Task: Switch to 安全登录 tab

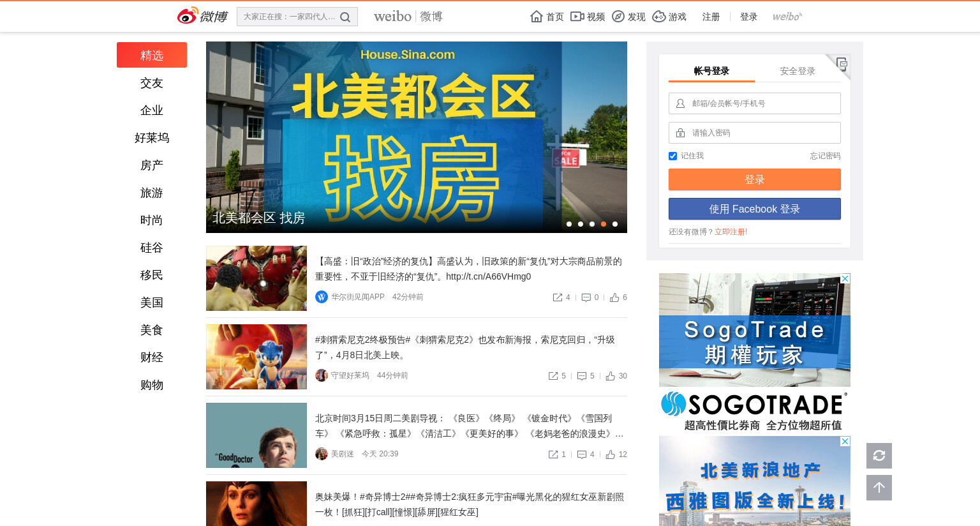Action: click(798, 71)
